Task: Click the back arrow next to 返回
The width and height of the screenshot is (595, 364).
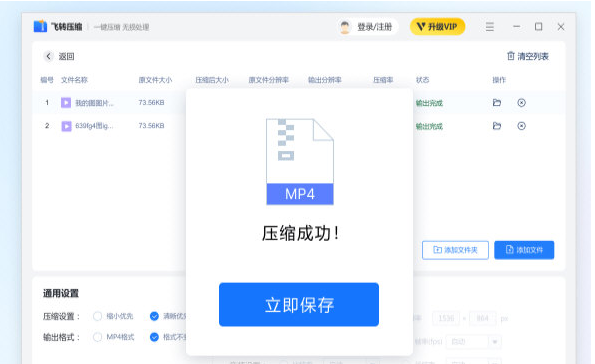Action: 48,57
